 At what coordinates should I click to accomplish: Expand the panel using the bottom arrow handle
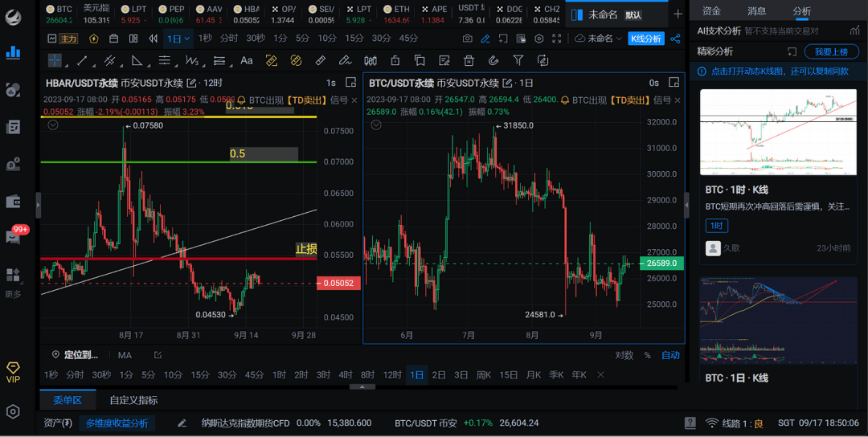[x=362, y=386]
